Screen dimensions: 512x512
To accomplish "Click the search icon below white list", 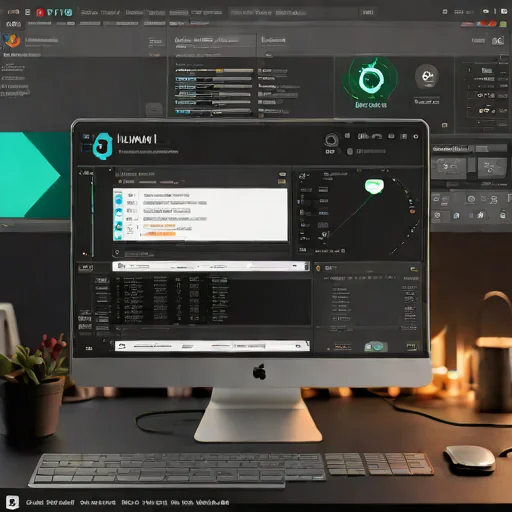I will tap(117, 252).
